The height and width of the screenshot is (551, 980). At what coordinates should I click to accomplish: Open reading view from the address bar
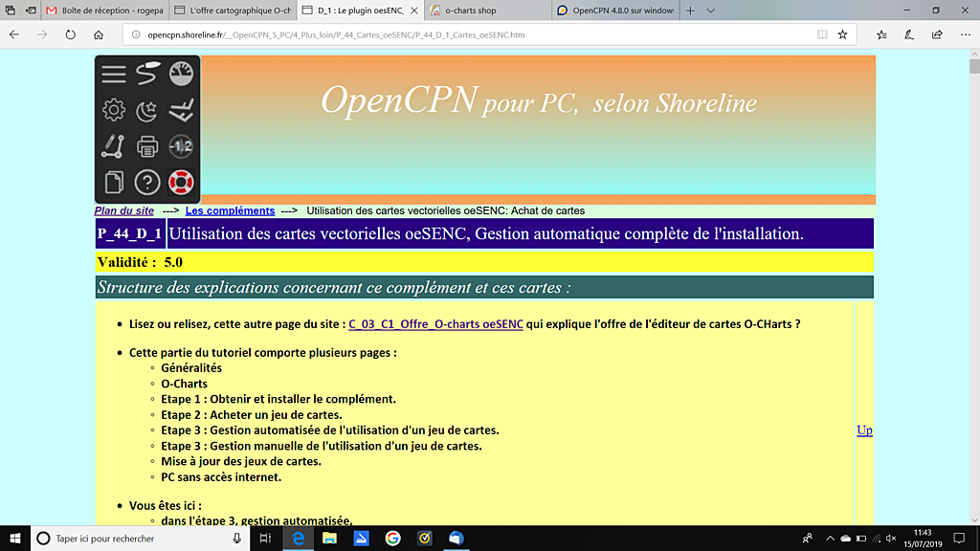click(x=822, y=35)
